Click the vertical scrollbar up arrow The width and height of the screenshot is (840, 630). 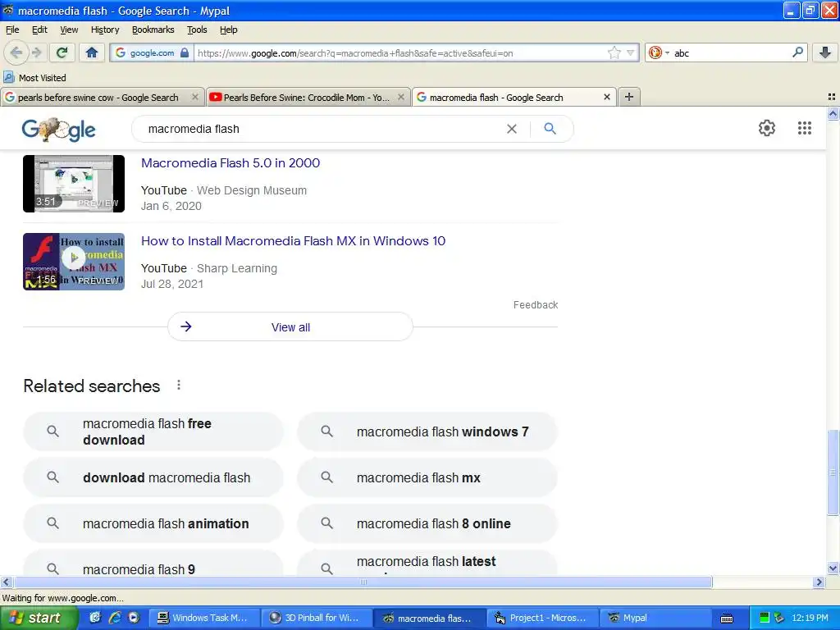tap(833, 113)
